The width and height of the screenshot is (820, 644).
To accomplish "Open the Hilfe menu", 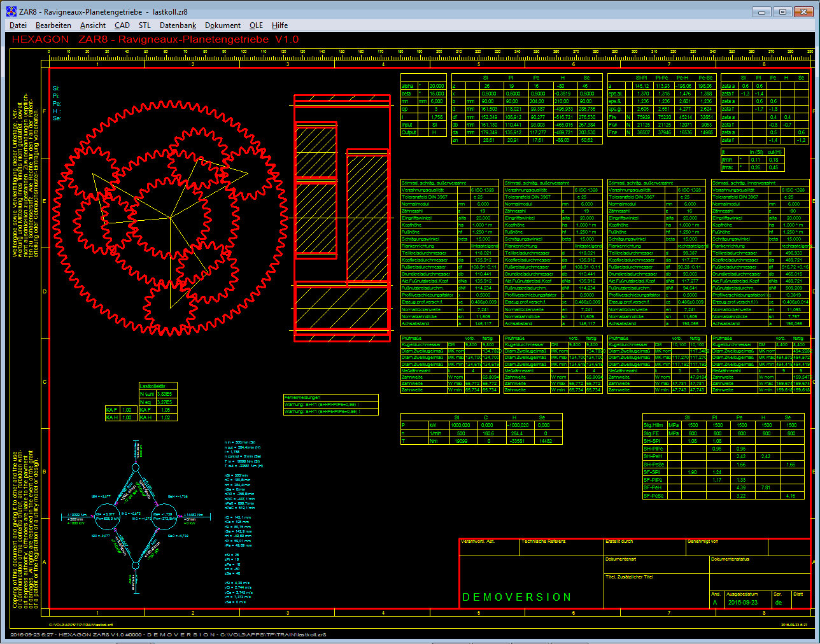I will point(280,25).
